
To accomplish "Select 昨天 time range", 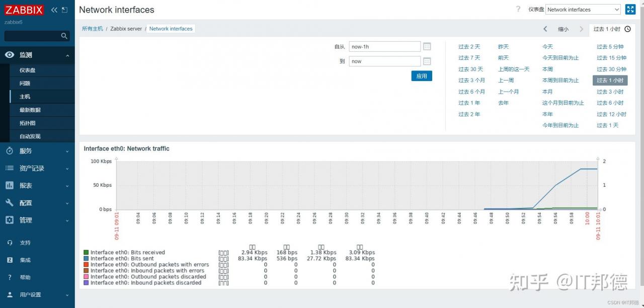I will point(503,46).
